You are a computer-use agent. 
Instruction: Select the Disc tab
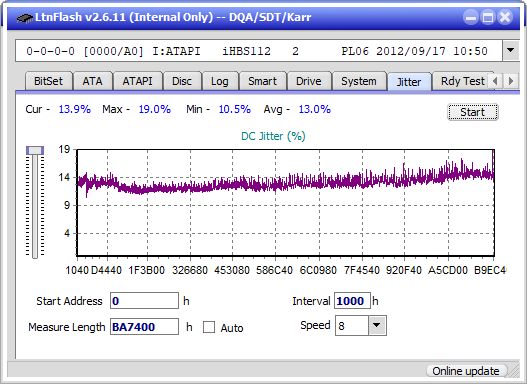[x=182, y=81]
